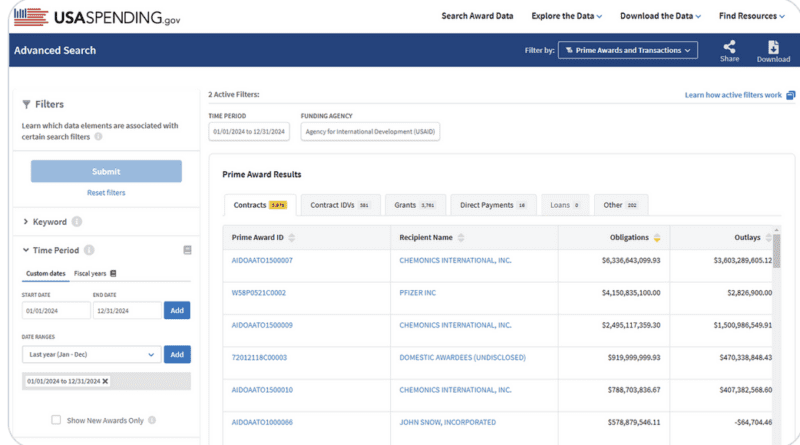Click the Funding Agency USAID filter chip
Screen dimensions: 800x445
370,132
